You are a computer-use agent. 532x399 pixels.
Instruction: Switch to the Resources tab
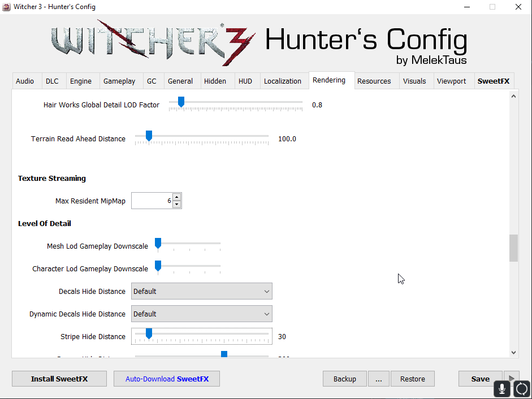click(x=374, y=81)
